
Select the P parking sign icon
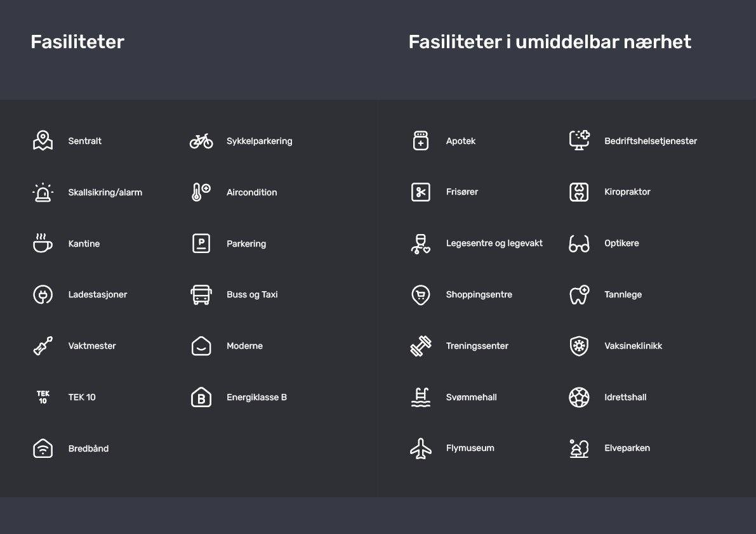click(201, 243)
